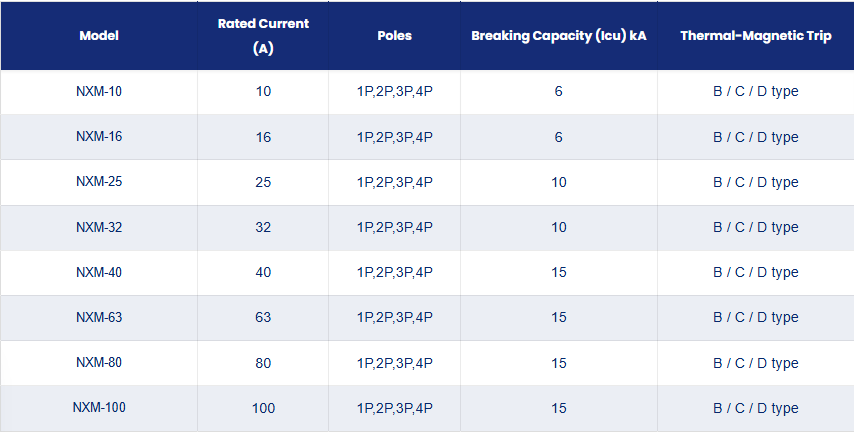The width and height of the screenshot is (854, 432).
Task: Select the rated current value 63
Action: tap(263, 318)
